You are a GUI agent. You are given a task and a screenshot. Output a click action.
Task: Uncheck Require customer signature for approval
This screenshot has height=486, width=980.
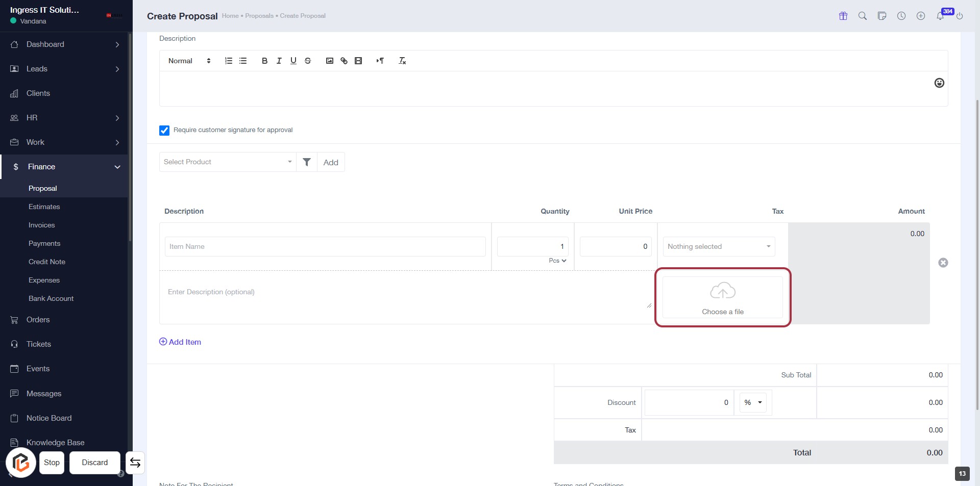pyautogui.click(x=164, y=131)
